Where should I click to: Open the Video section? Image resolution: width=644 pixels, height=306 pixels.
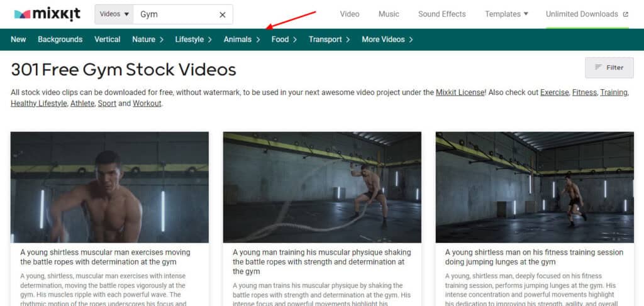[350, 14]
